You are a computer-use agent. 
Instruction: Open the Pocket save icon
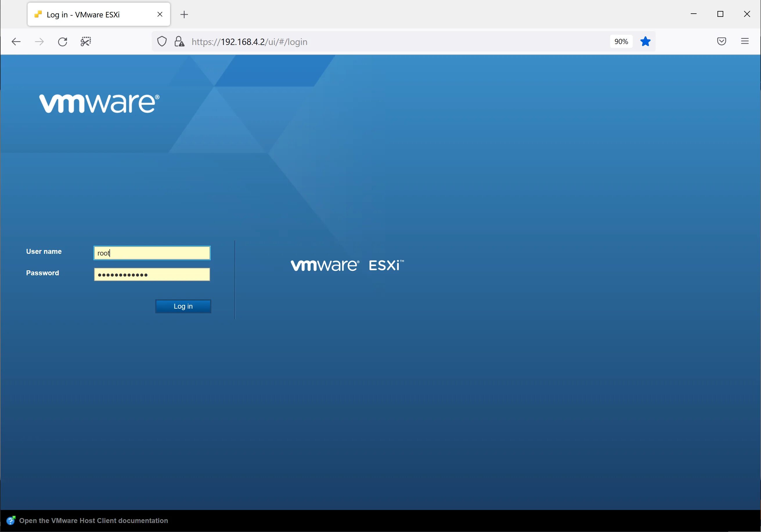coord(721,41)
